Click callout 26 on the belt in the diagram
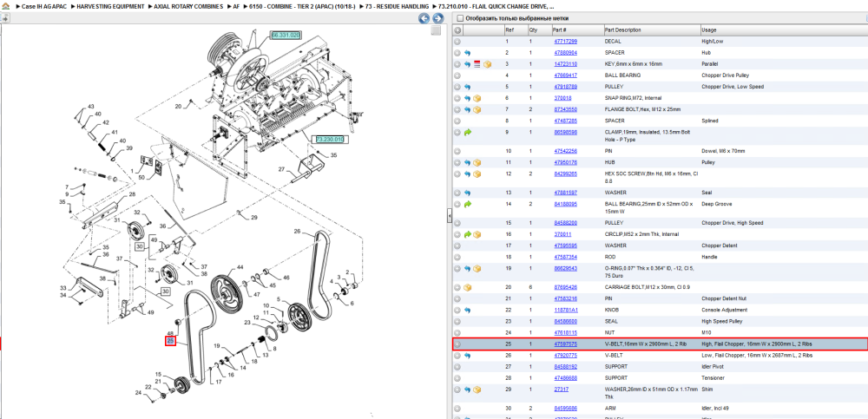Viewport: 868px width, 419px height. tap(297, 232)
